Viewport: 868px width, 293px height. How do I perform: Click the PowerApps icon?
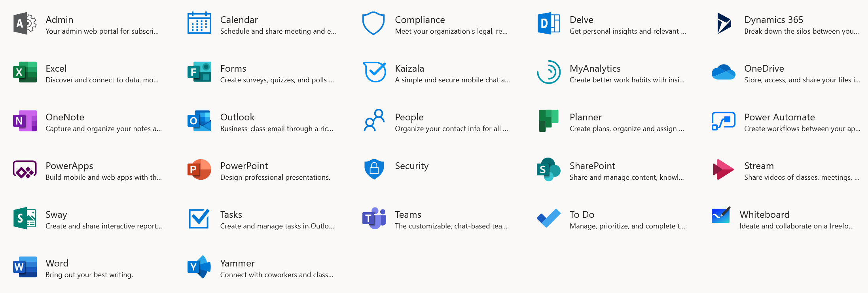pos(25,169)
